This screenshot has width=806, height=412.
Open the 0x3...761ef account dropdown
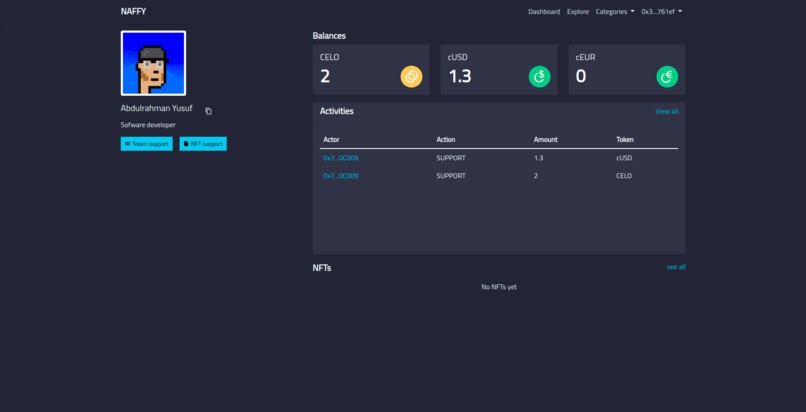(x=662, y=11)
